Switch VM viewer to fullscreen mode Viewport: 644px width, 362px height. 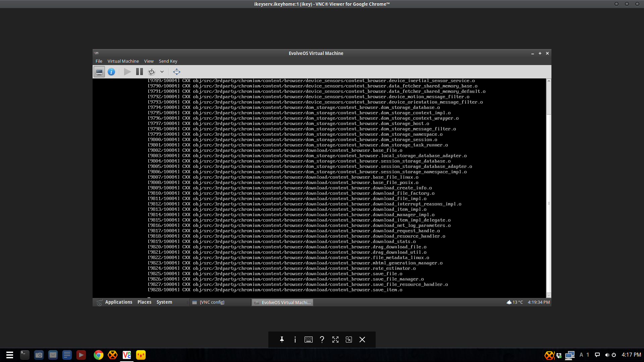point(177,72)
